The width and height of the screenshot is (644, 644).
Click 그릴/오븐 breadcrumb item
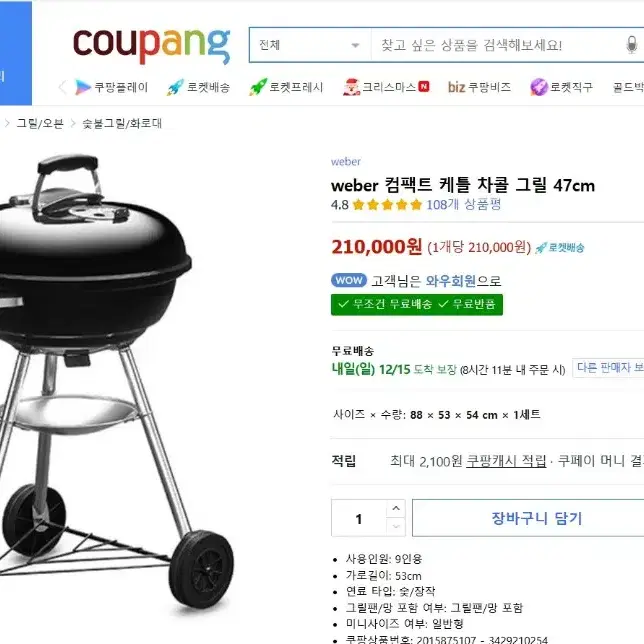coord(40,123)
